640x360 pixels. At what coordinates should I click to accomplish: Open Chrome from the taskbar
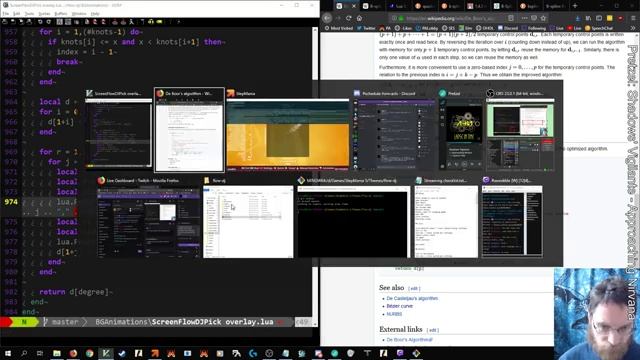pos(89,353)
